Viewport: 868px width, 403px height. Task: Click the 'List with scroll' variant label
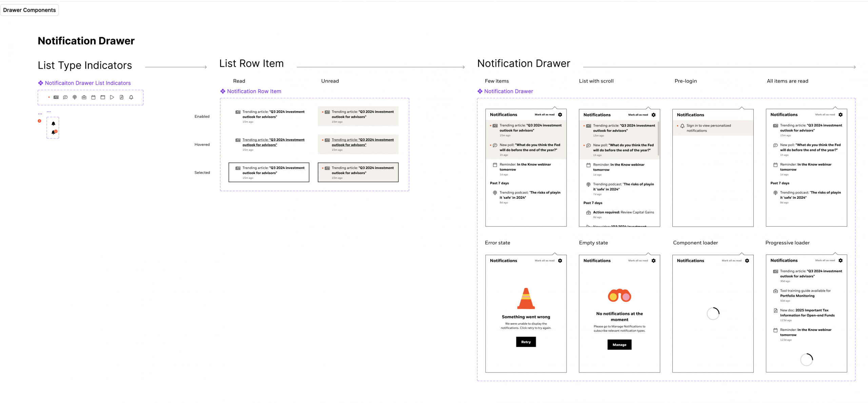point(596,81)
